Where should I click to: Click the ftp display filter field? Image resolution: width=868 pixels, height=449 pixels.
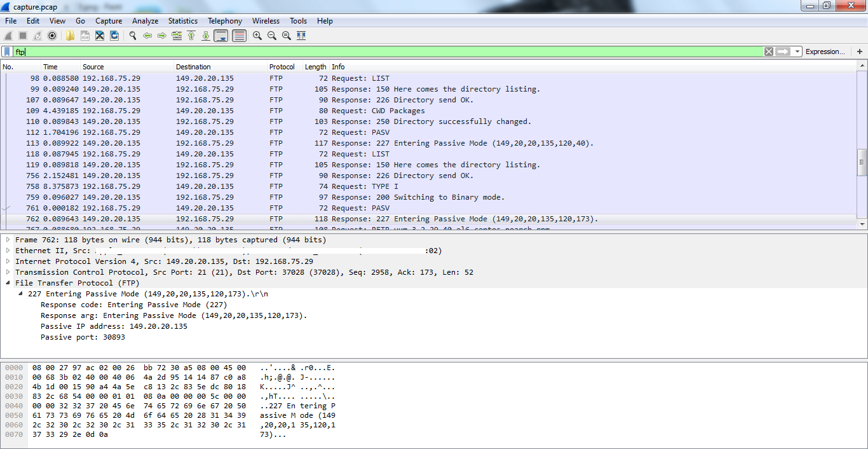coord(388,52)
